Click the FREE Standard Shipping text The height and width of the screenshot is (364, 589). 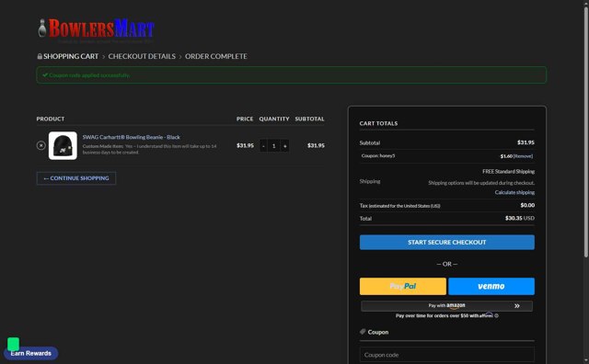click(508, 172)
